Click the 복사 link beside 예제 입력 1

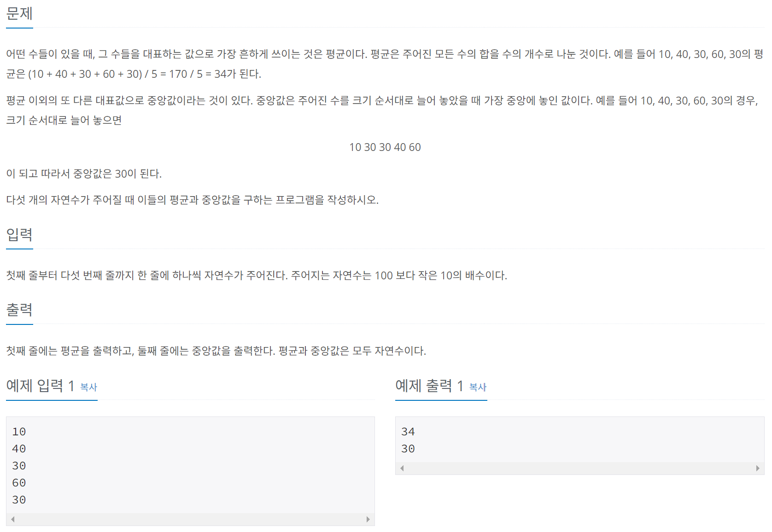[88, 387]
